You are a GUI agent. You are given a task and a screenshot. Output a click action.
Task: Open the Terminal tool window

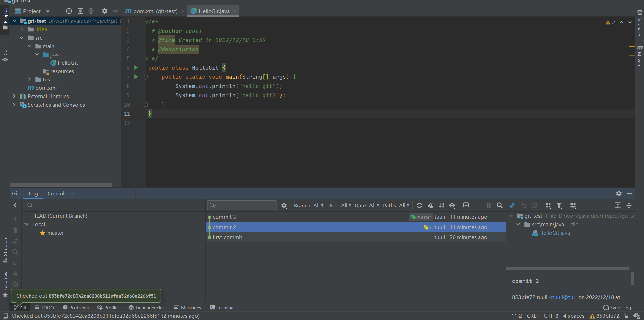222,307
